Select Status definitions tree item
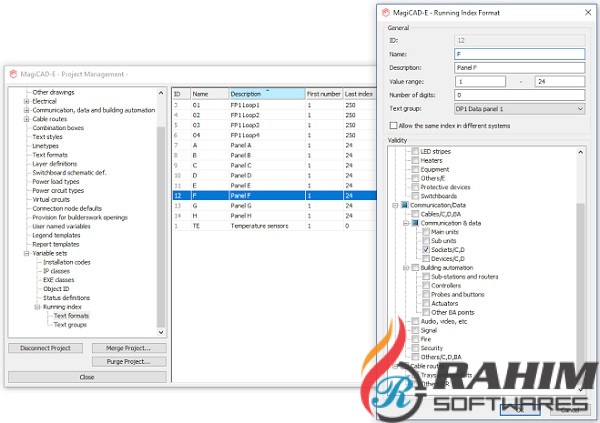The image size is (600, 423). coord(66,298)
